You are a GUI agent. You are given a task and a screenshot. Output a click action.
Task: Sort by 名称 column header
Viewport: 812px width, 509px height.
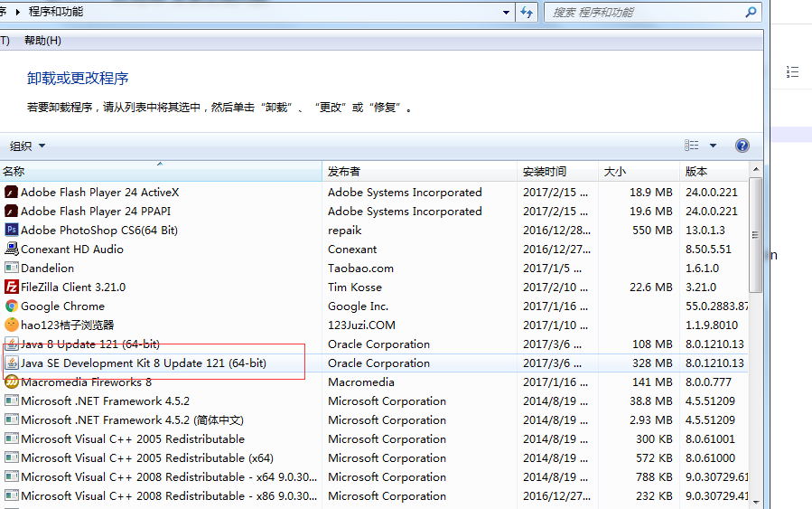coord(161,171)
